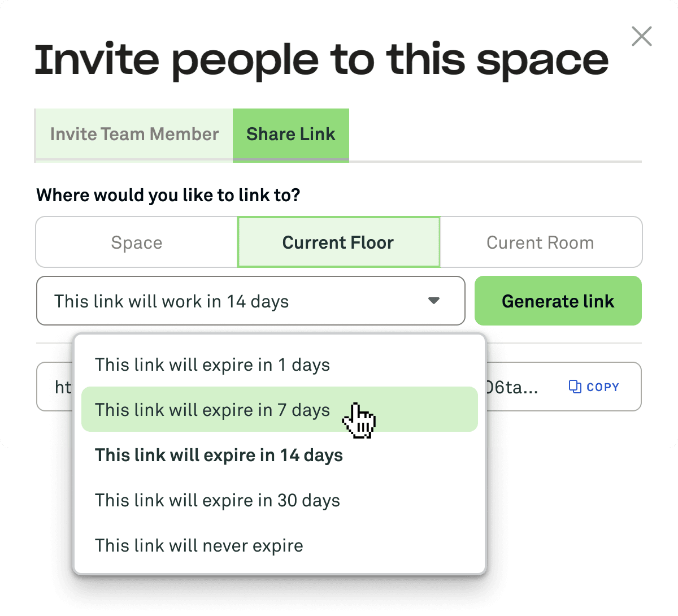Select 'This link will expire in 30 days'

tap(218, 500)
